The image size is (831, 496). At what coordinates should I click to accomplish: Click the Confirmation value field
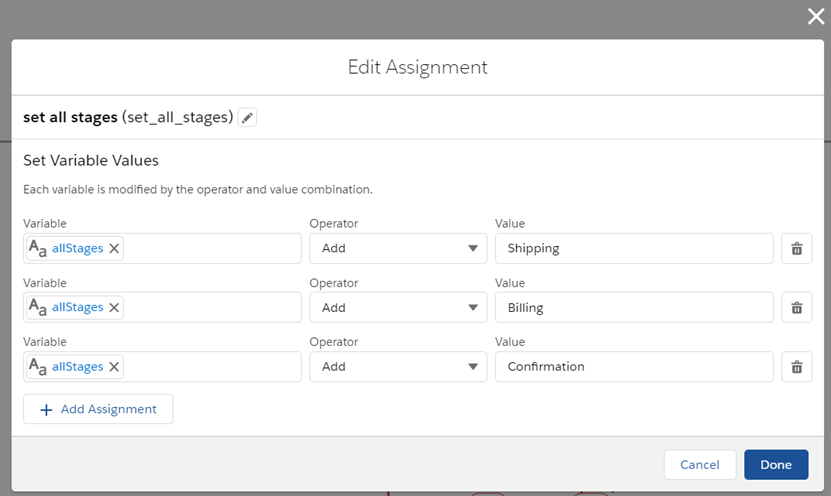[x=634, y=367]
